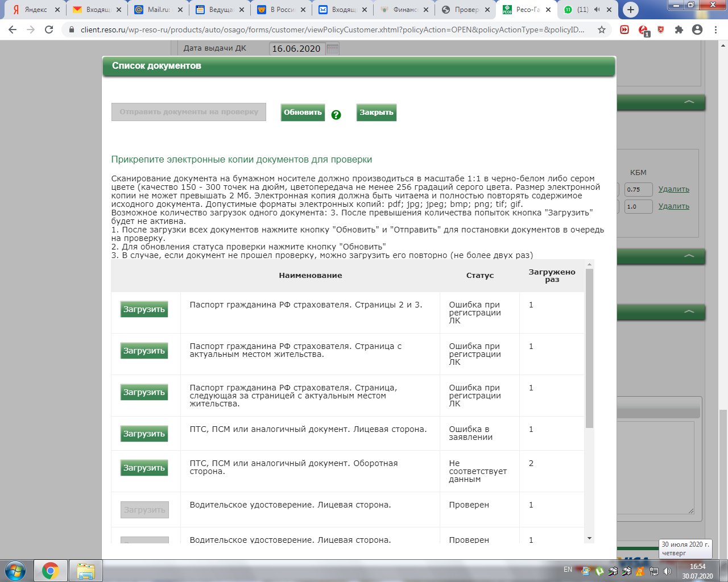This screenshot has width=728, height=582.
Task: Close the Mail.ru browser tab
Action: coord(180,10)
